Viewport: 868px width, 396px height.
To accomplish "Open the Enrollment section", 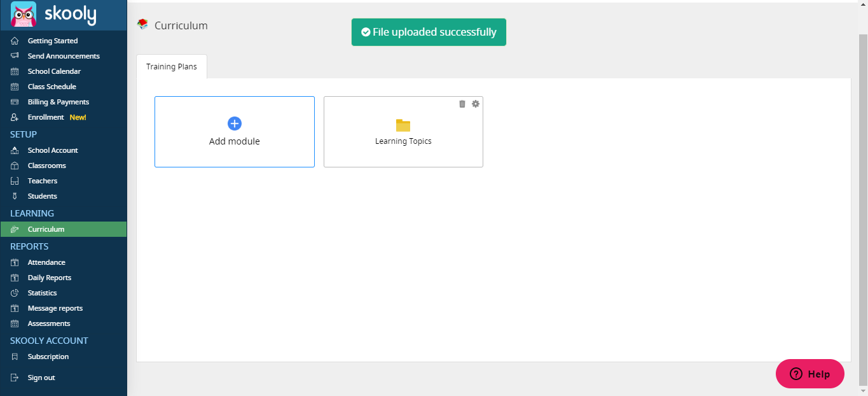I will [46, 117].
